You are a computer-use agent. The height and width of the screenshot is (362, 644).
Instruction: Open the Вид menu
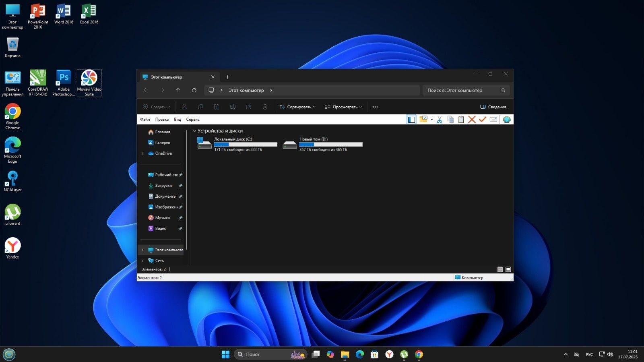click(178, 120)
